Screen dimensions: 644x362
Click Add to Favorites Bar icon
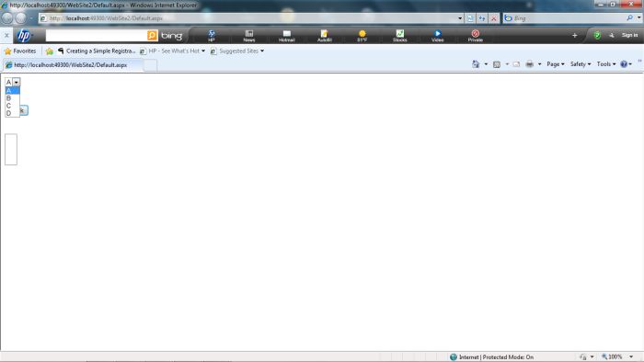(x=50, y=51)
